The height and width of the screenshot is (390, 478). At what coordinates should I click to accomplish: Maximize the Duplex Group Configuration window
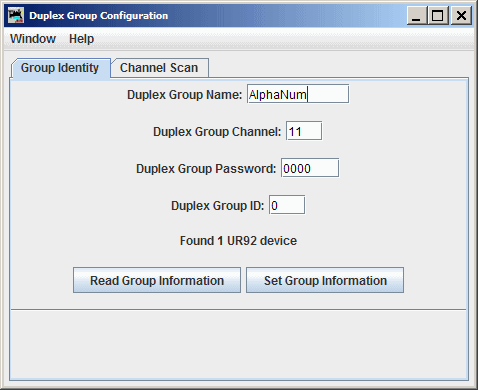(x=438, y=16)
